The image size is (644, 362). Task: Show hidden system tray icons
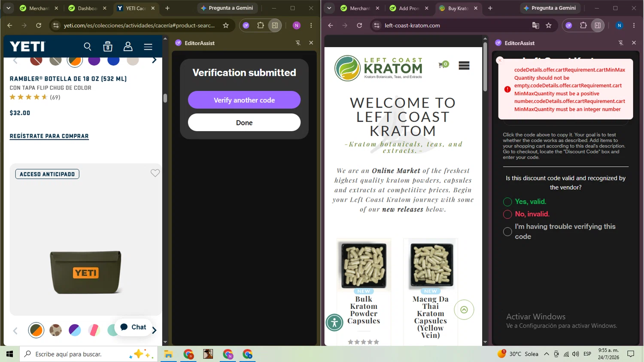(547, 354)
